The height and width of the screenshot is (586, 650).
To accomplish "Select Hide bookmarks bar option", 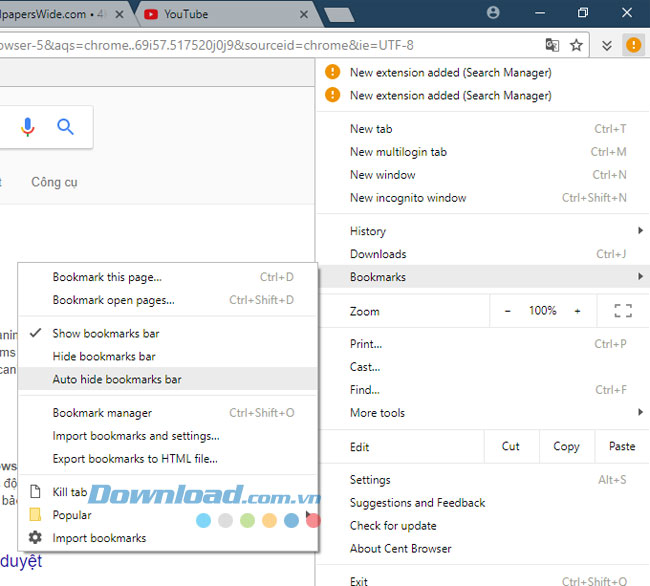I will [x=168, y=356].
